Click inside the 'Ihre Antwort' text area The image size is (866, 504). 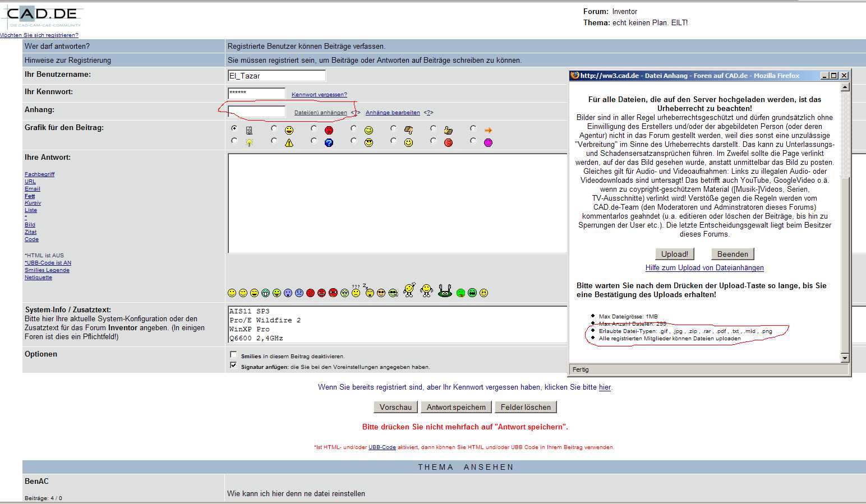click(x=398, y=203)
